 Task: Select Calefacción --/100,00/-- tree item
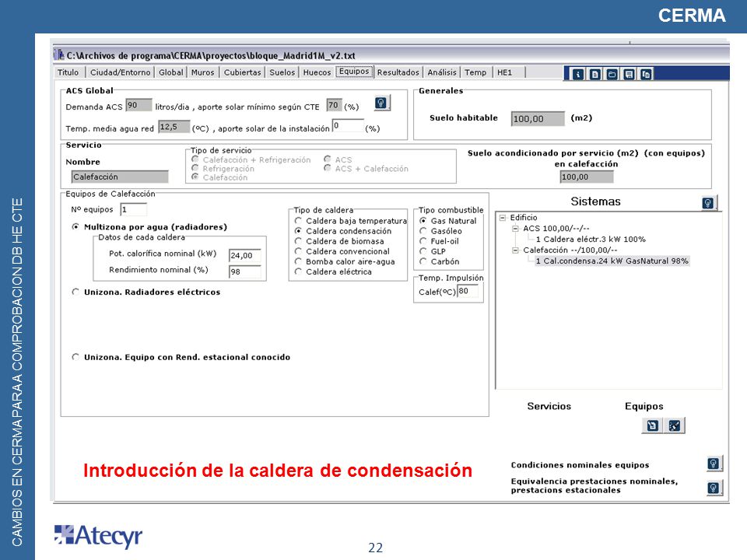pos(570,250)
